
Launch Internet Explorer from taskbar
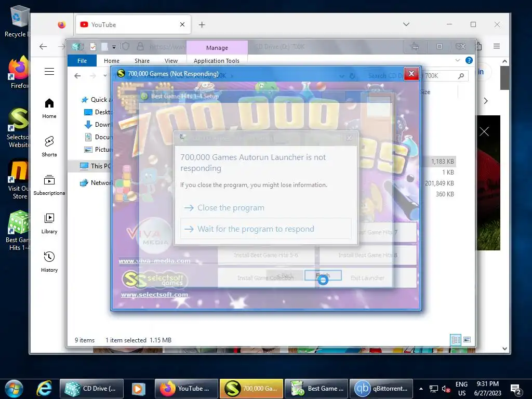tap(45, 389)
